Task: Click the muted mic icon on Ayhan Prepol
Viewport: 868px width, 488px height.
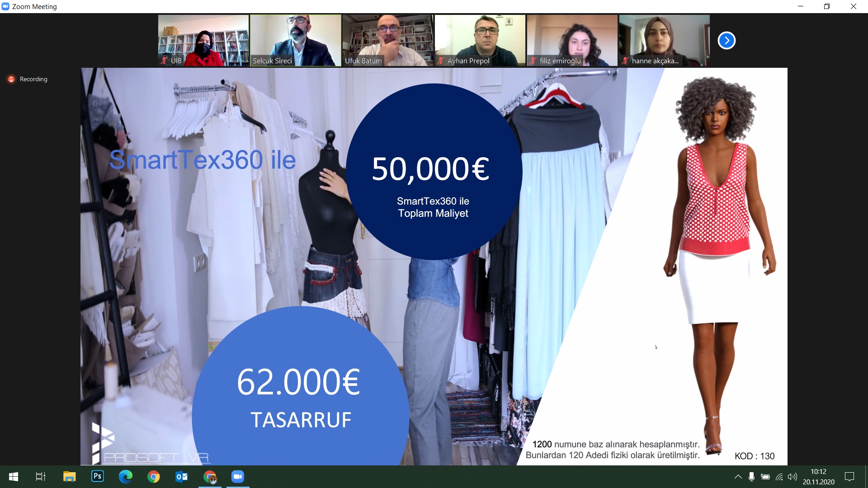Action: point(441,61)
